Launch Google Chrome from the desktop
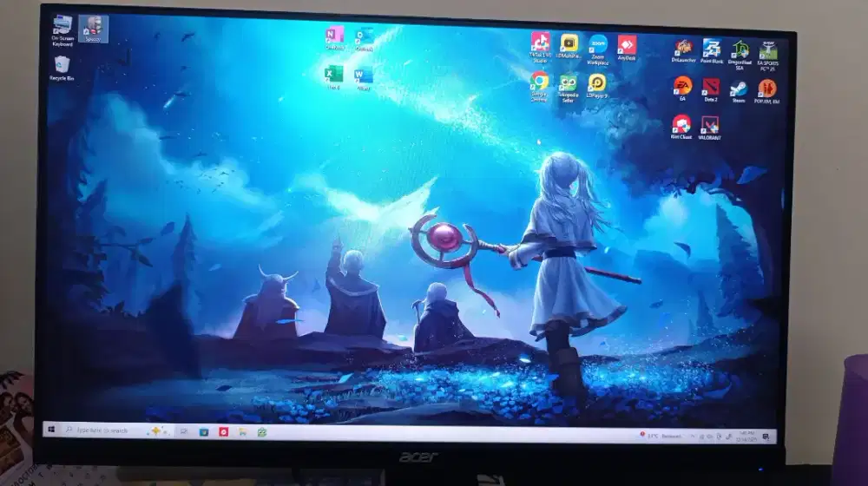Screen dimensions: 868x486 click(539, 87)
